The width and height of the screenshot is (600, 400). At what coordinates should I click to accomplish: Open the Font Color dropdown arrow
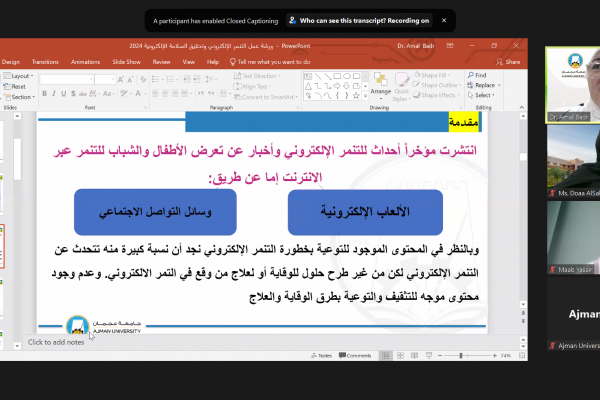coord(144,93)
